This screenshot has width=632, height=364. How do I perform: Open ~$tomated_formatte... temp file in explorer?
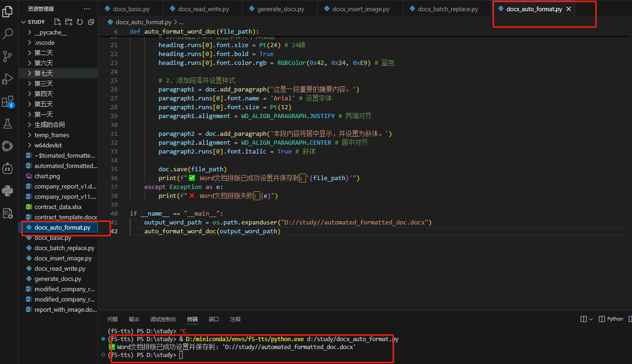point(58,155)
